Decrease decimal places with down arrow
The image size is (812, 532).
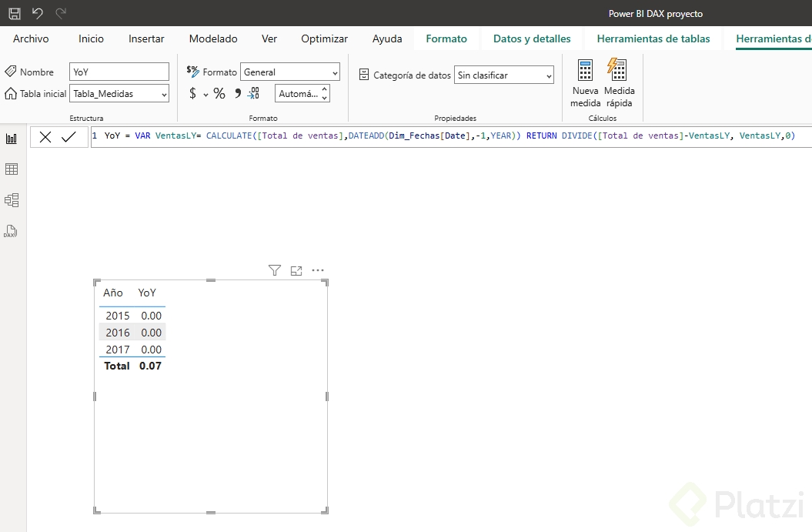[325, 98]
